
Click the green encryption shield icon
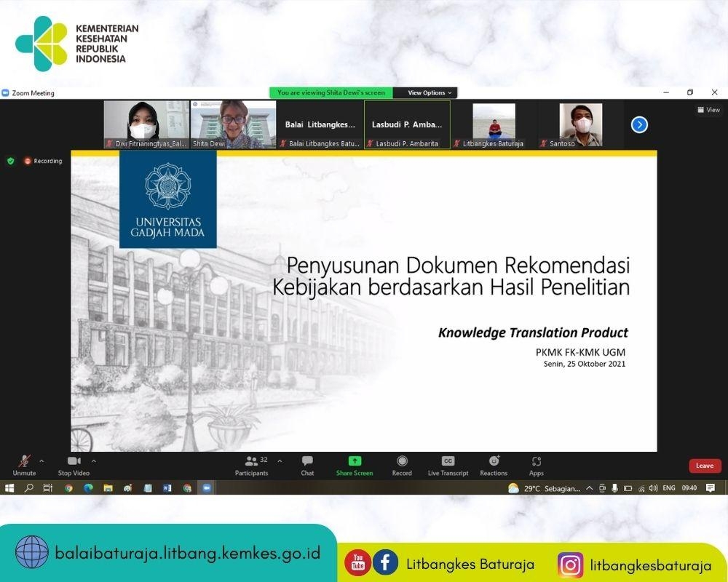[11, 161]
